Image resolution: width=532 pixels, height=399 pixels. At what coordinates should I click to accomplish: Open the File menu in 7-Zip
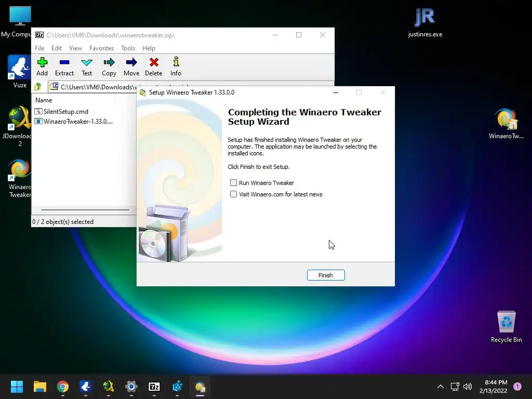(39, 48)
